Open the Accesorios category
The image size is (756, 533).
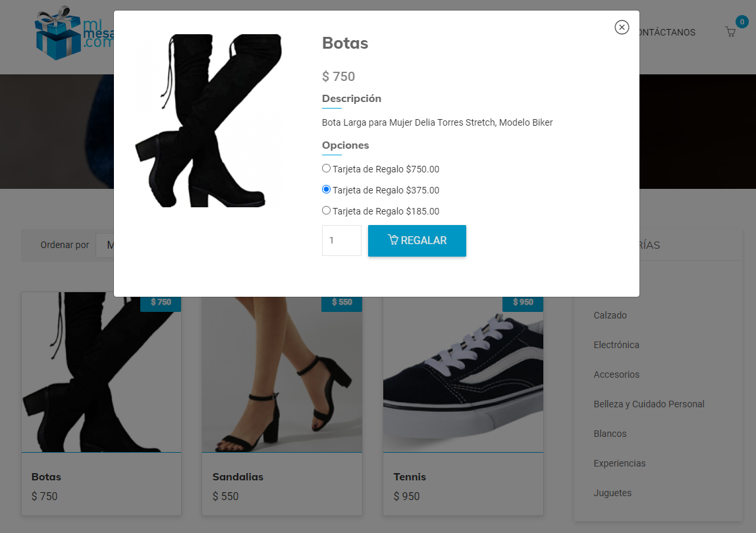pos(616,374)
